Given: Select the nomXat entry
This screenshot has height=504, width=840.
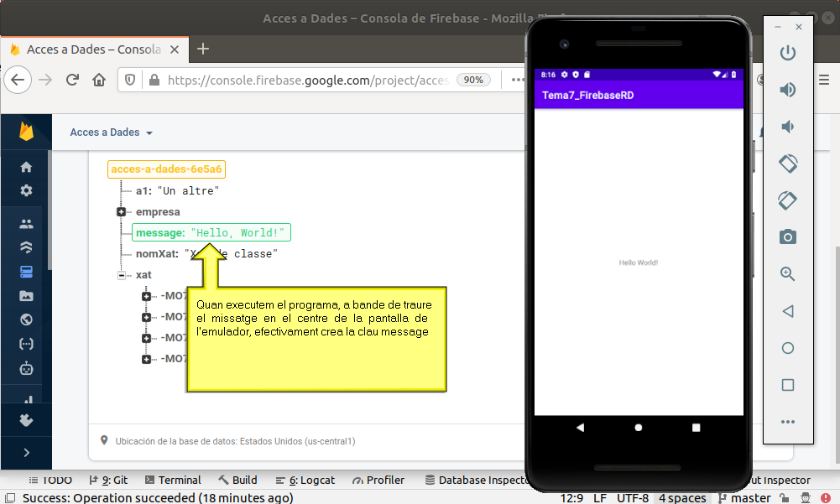Looking at the screenshot, I should click(x=206, y=254).
